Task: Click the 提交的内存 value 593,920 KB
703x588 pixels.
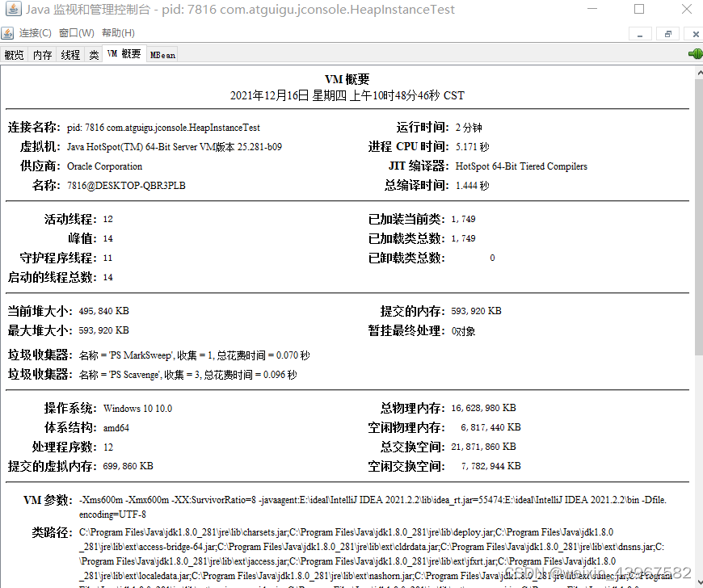Action: 476,311
